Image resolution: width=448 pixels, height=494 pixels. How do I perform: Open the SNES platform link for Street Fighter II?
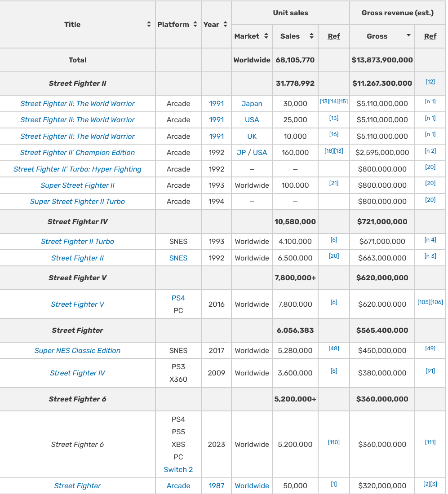178,258
